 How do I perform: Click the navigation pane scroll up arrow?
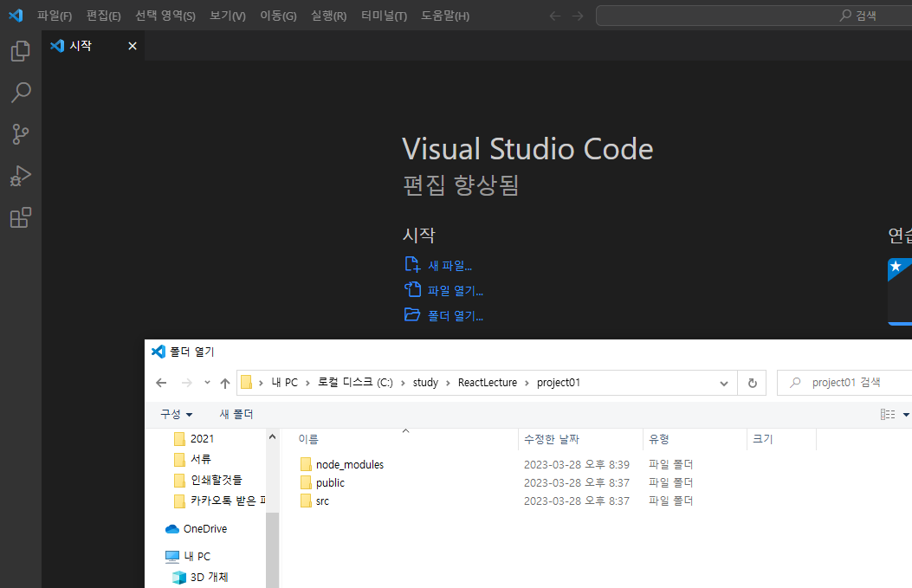(272, 436)
